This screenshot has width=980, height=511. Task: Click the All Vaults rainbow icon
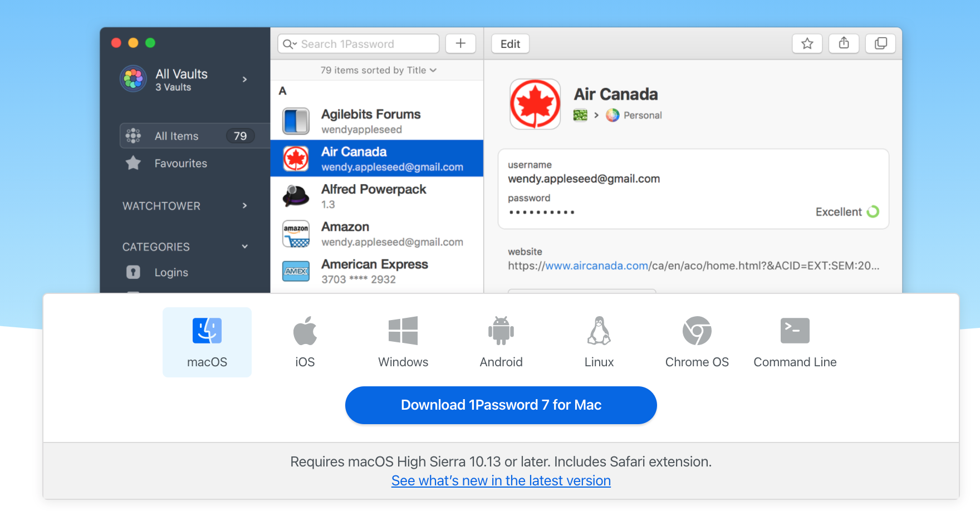(x=133, y=78)
